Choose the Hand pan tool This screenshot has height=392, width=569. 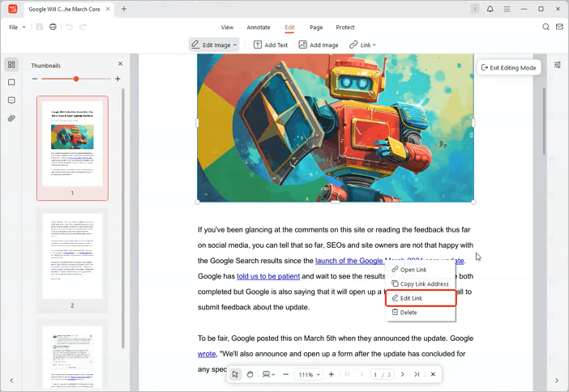point(250,374)
